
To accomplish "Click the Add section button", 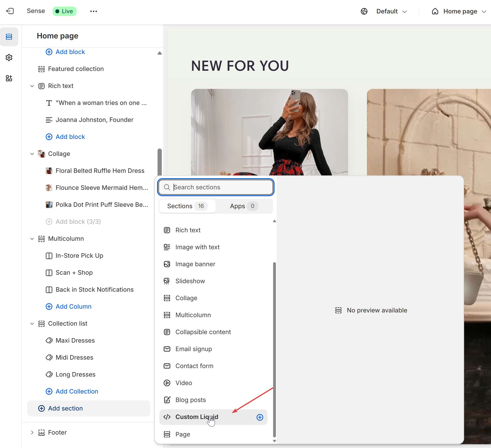I will click(65, 408).
